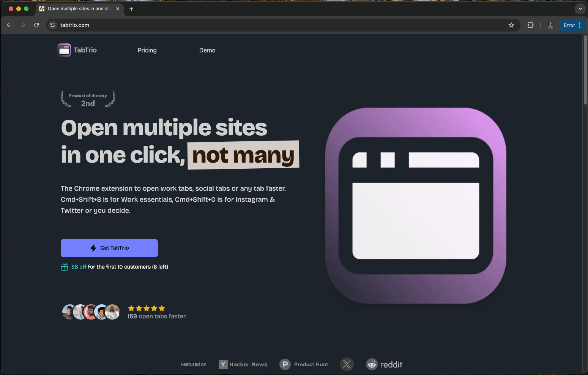The width and height of the screenshot is (588, 375).
Task: Go back with the browser back arrow
Action: click(9, 25)
